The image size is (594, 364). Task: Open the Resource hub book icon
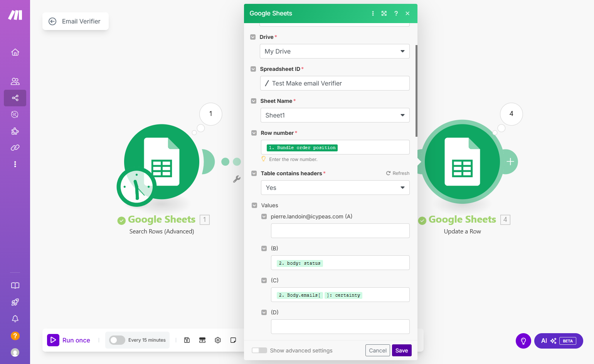pyautogui.click(x=15, y=285)
